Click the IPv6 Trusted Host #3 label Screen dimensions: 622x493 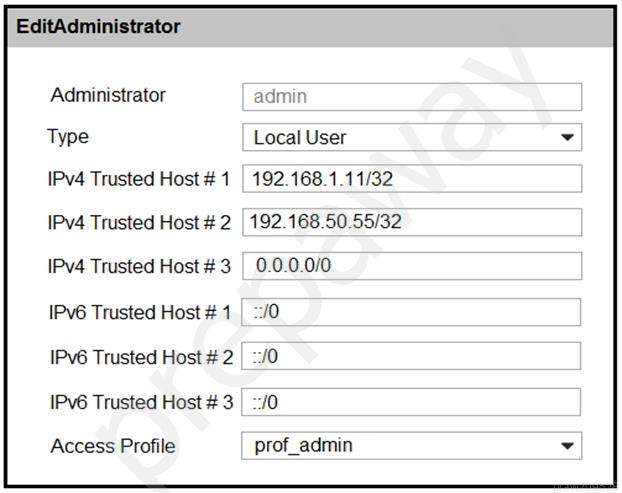[142, 402]
